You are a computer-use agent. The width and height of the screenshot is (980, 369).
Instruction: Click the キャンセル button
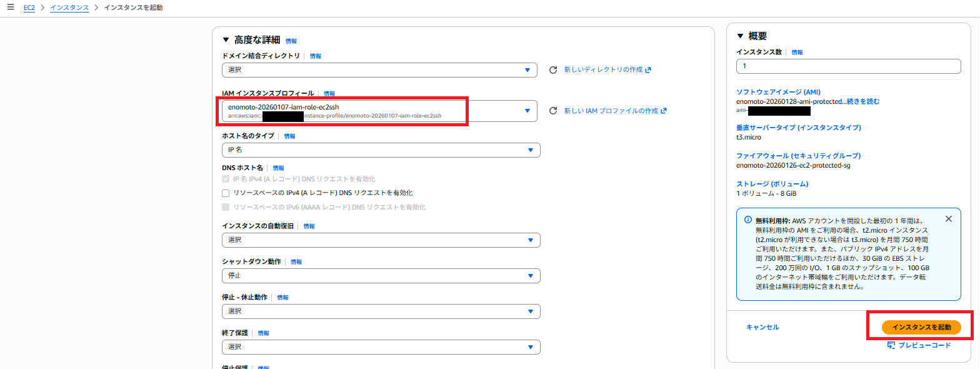762,327
